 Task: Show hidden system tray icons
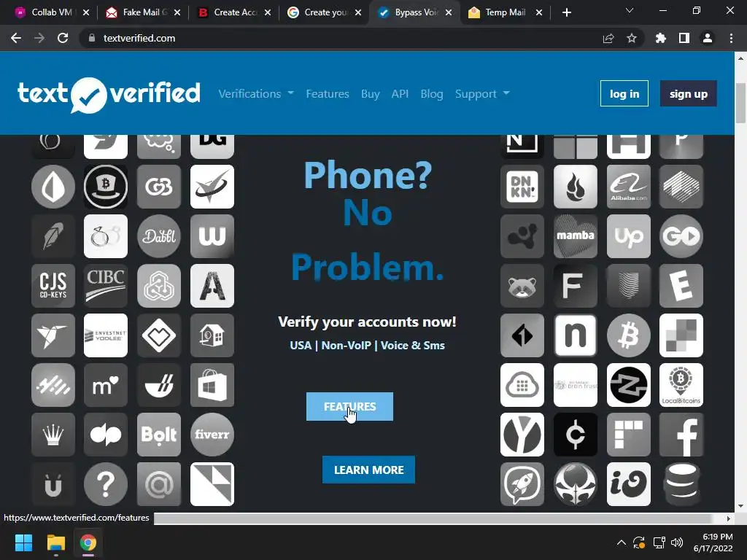pyautogui.click(x=622, y=542)
